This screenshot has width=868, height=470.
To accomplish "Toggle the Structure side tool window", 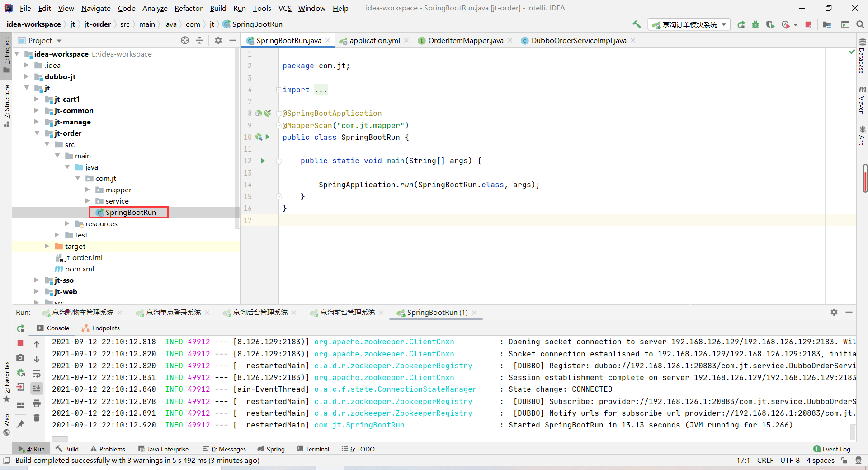I will [6, 105].
